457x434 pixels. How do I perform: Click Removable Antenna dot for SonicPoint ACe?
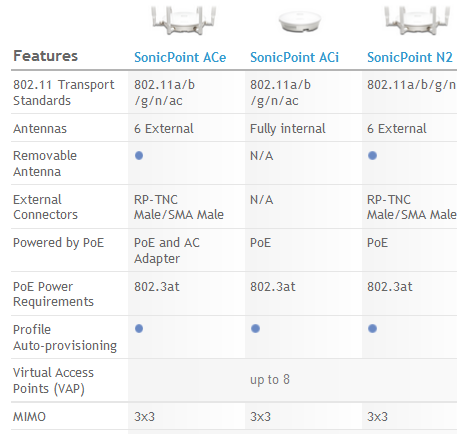[139, 156]
